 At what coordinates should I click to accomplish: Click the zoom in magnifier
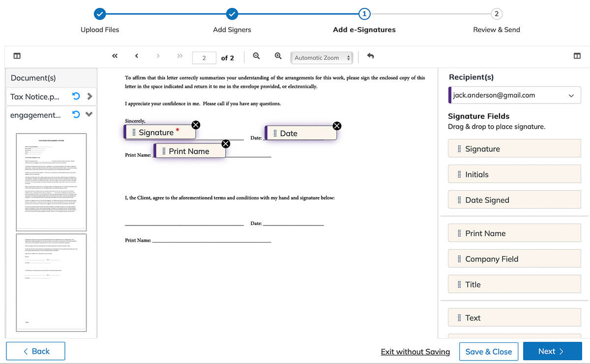point(278,56)
